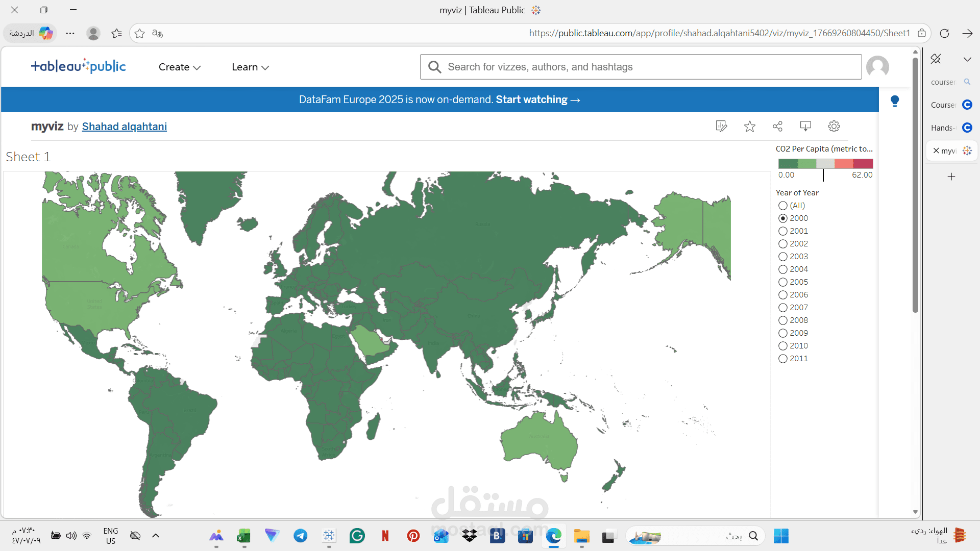Open Telegram from the taskbar
980x551 pixels.
301,536
